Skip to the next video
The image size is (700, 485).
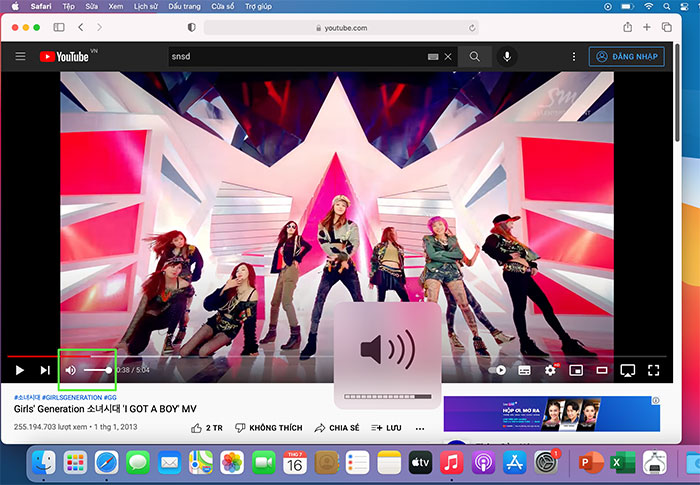click(45, 370)
